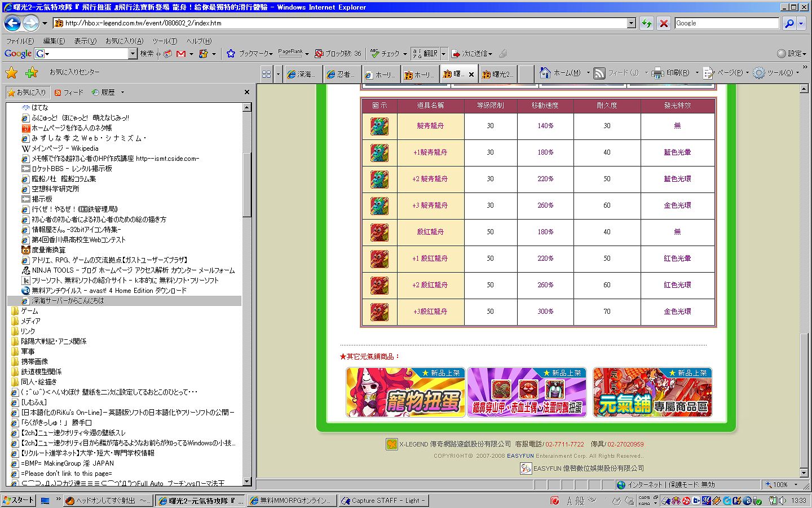Open the Google toolbar search box dropdown
Viewport: 812px width, 508px height.
tap(133, 54)
